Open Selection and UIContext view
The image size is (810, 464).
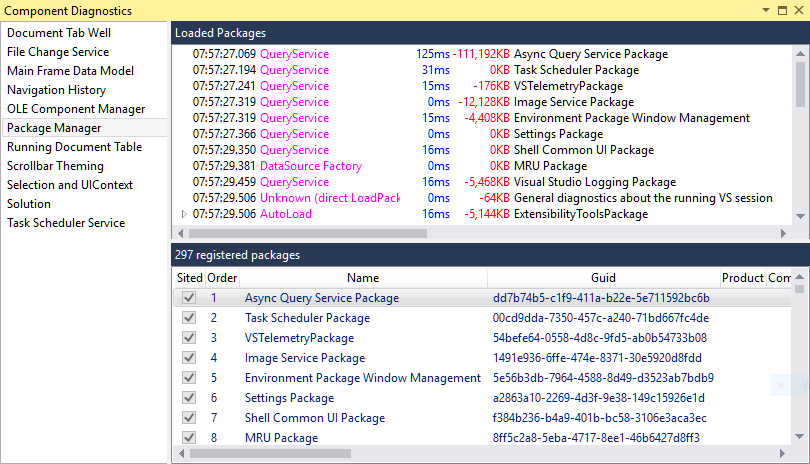(70, 185)
